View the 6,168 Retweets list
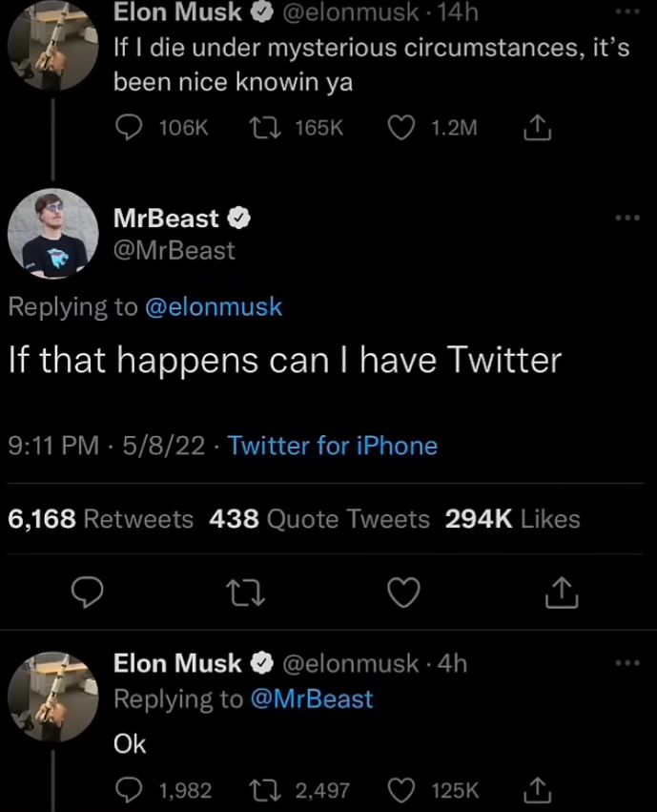The height and width of the screenshot is (812, 657). point(100,519)
